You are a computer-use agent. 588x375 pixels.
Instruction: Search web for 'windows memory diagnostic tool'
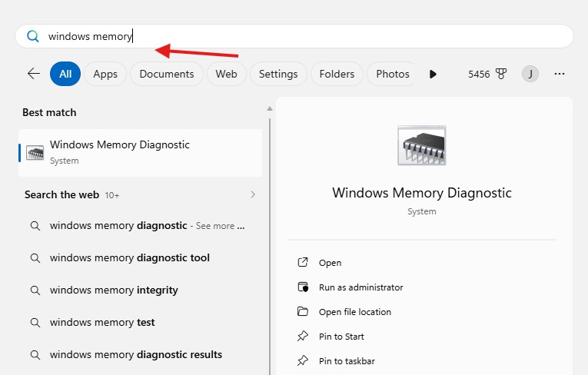click(x=140, y=258)
